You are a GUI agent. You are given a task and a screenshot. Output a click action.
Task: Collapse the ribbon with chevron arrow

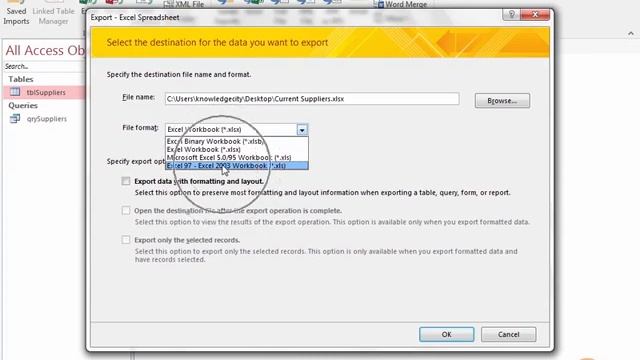tap(631, 33)
